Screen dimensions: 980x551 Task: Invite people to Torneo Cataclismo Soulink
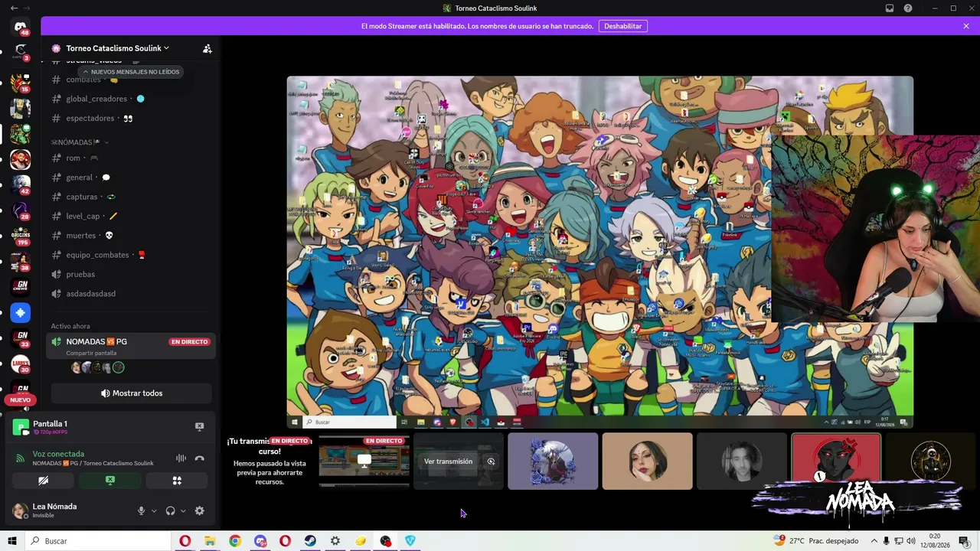(x=207, y=48)
